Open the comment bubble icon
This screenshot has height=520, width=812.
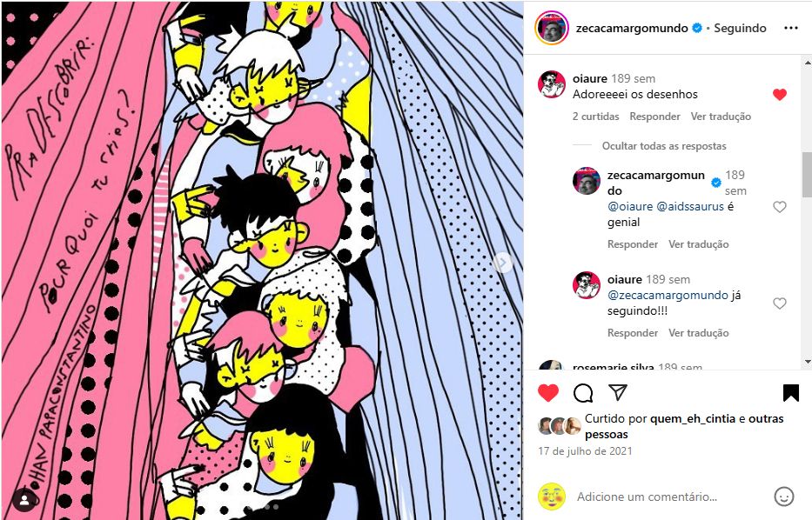[x=583, y=393]
